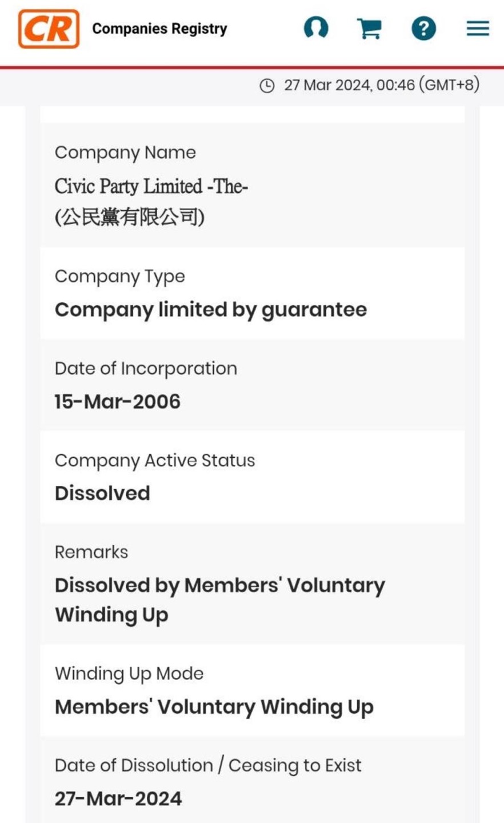Select the incorporation date 15-Mar-2006

coord(118,402)
